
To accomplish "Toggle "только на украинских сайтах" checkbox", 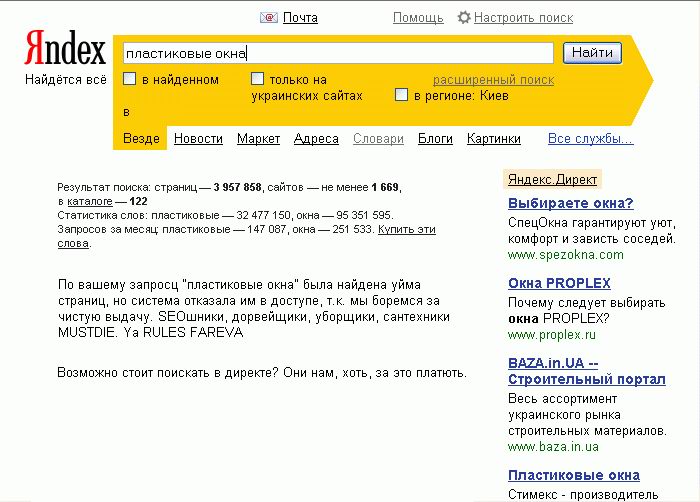I will point(257,79).
